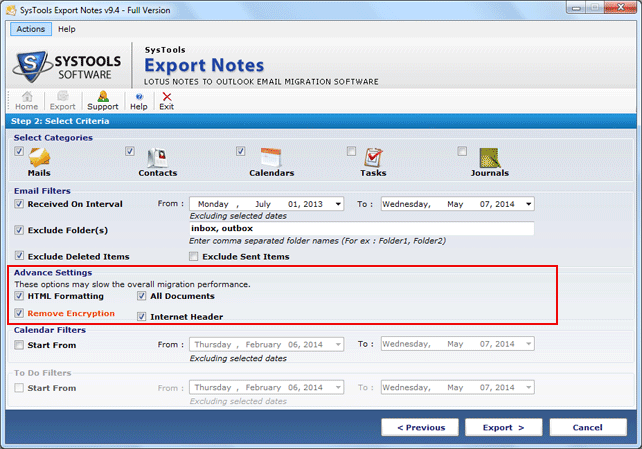Click the app icon in title bar
Image resolution: width=642 pixels, height=449 pixels.
(11, 10)
